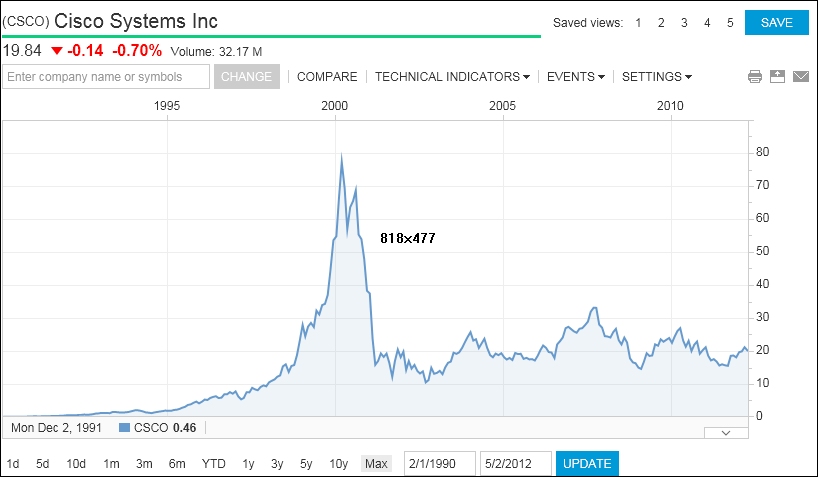Click the email envelope icon
The height and width of the screenshot is (477, 818).
click(x=800, y=77)
